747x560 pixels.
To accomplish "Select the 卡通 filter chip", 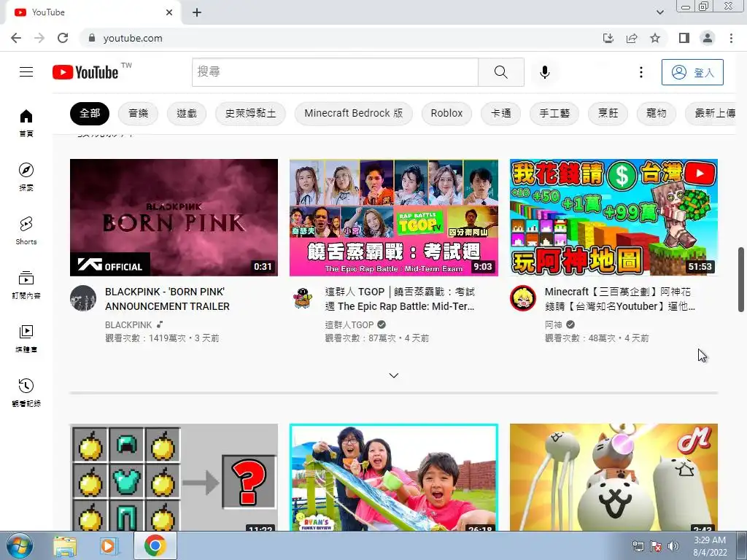I will click(x=500, y=113).
